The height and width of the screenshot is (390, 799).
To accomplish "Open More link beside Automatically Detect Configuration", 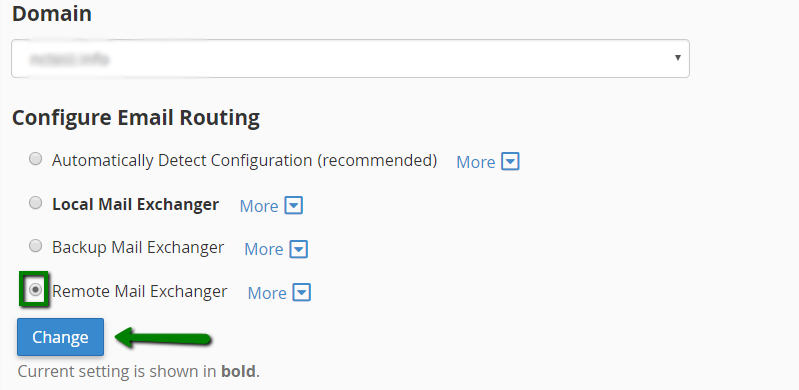I will point(475,162).
